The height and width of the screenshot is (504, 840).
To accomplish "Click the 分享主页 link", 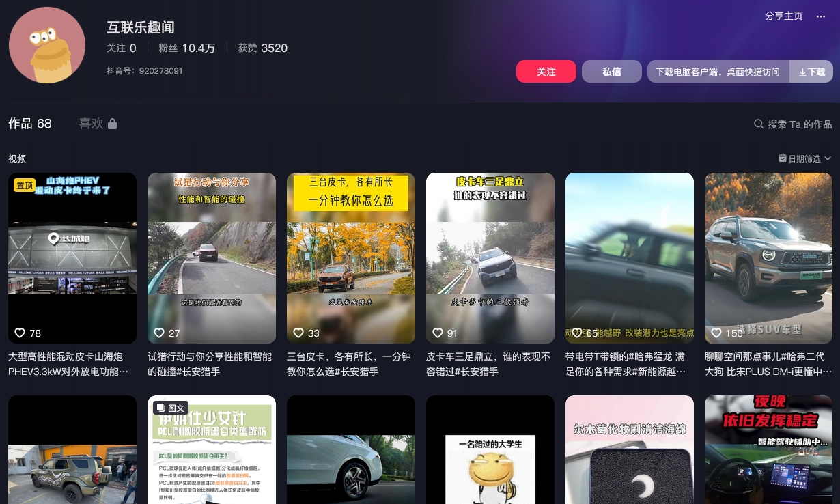I will pos(784,16).
